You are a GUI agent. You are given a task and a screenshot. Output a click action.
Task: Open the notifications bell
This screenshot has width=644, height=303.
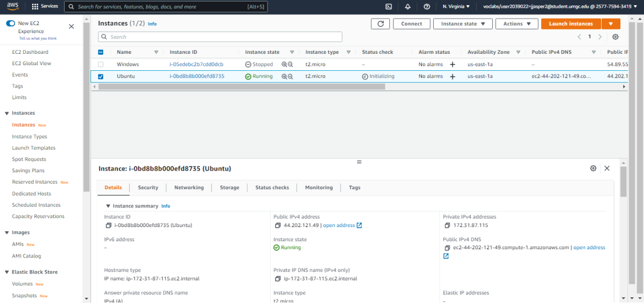pyautogui.click(x=407, y=7)
